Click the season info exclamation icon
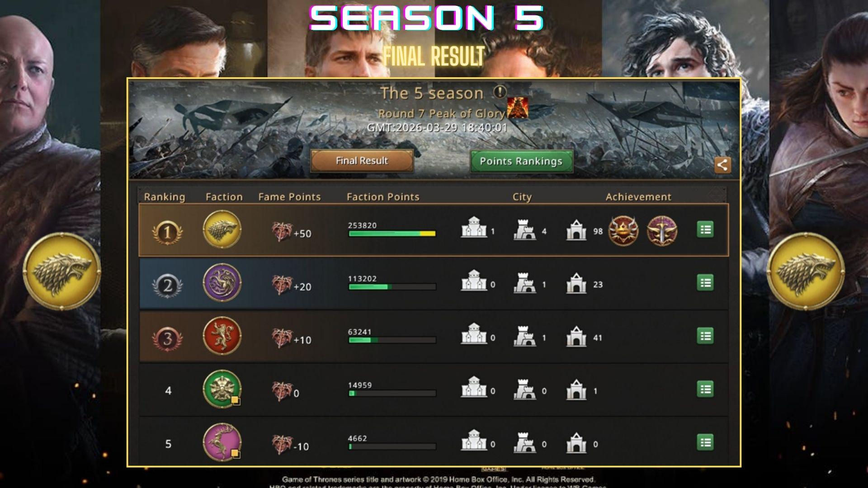868x488 pixels. pyautogui.click(x=500, y=92)
